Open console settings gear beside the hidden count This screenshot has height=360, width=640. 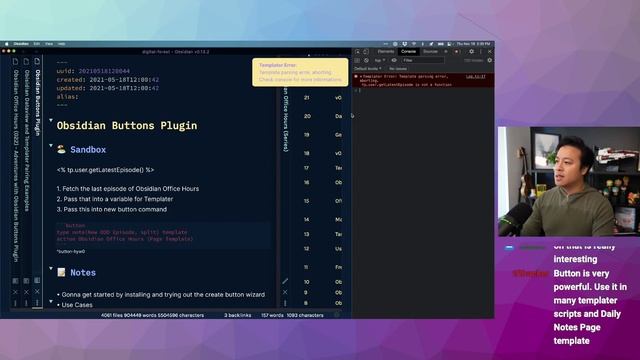coord(489,60)
